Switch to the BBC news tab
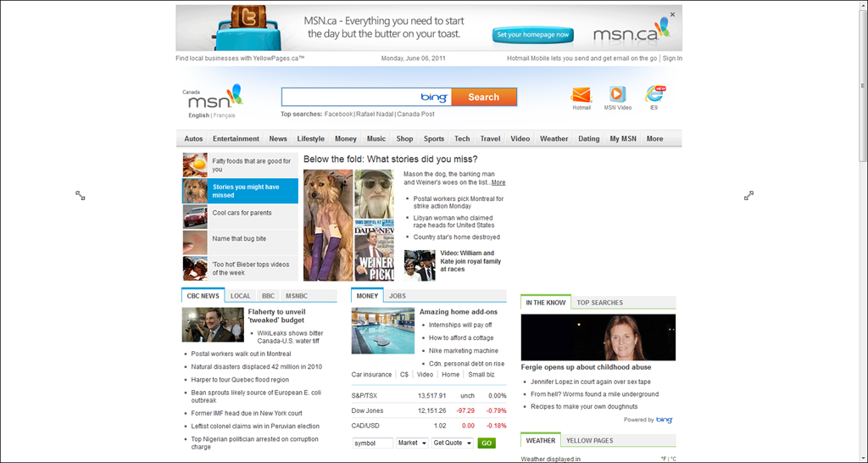The image size is (868, 463). coord(268,296)
